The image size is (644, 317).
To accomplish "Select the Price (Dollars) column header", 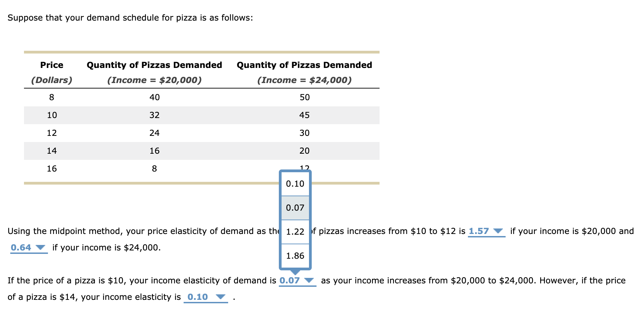I will coord(51,72).
